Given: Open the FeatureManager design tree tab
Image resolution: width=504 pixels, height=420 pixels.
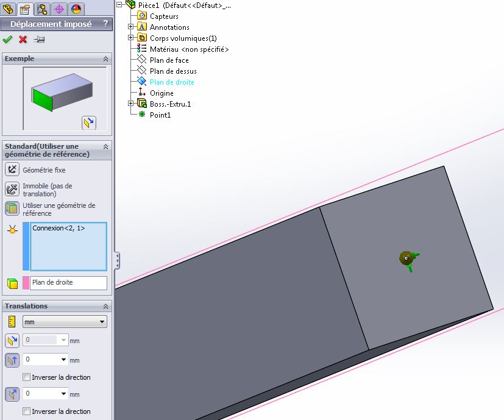Looking at the screenshot, I should (x=9, y=9).
